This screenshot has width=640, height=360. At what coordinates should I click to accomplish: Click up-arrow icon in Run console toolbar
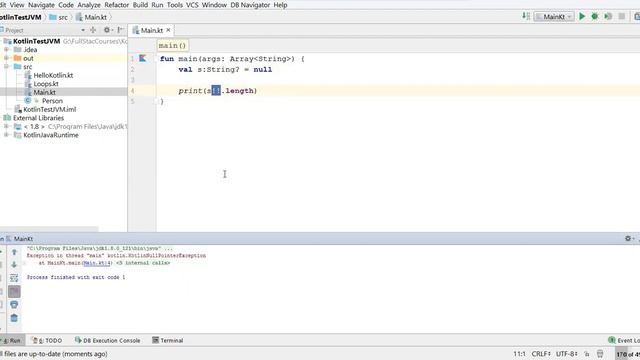pyautogui.click(x=14, y=252)
